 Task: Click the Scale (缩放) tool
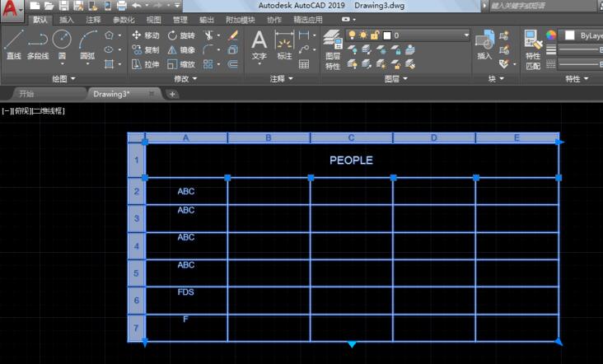[x=181, y=64]
